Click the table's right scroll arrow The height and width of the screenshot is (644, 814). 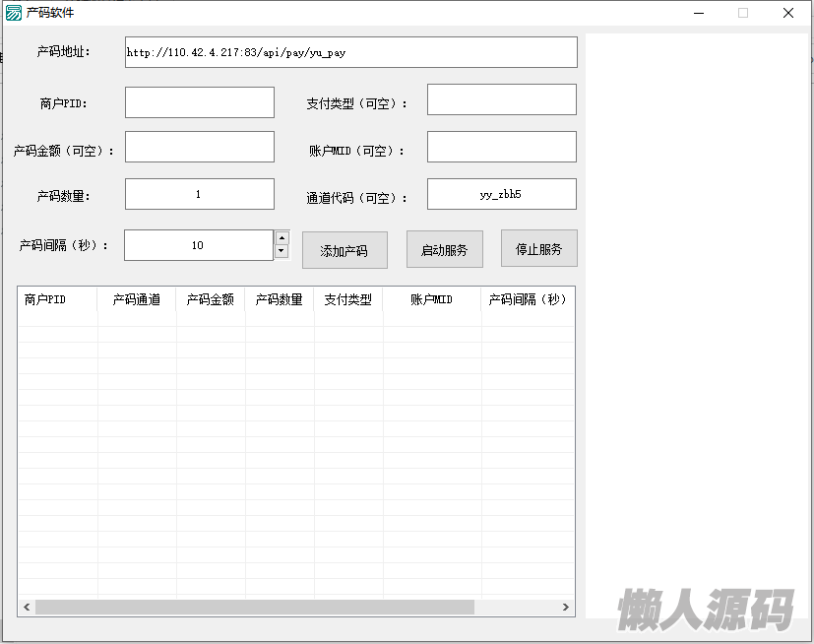point(566,608)
